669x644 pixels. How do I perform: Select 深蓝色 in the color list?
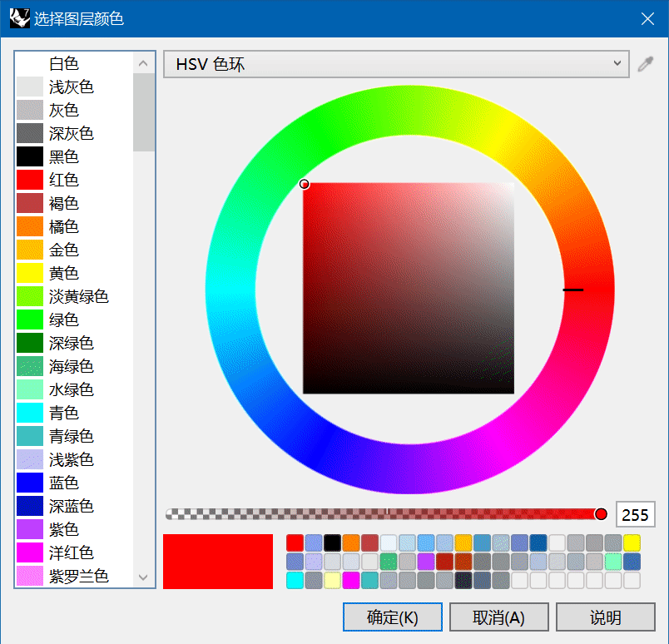74,506
